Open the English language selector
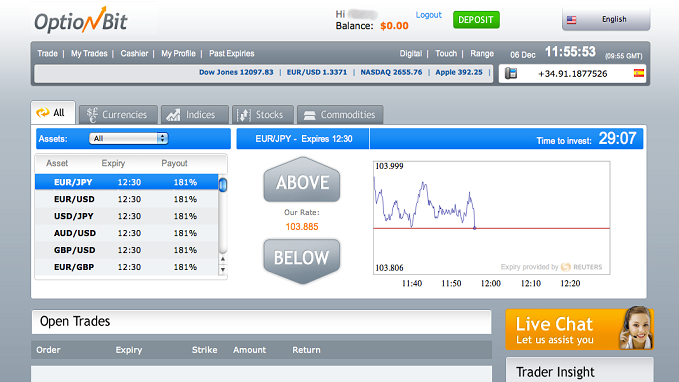 606,19
